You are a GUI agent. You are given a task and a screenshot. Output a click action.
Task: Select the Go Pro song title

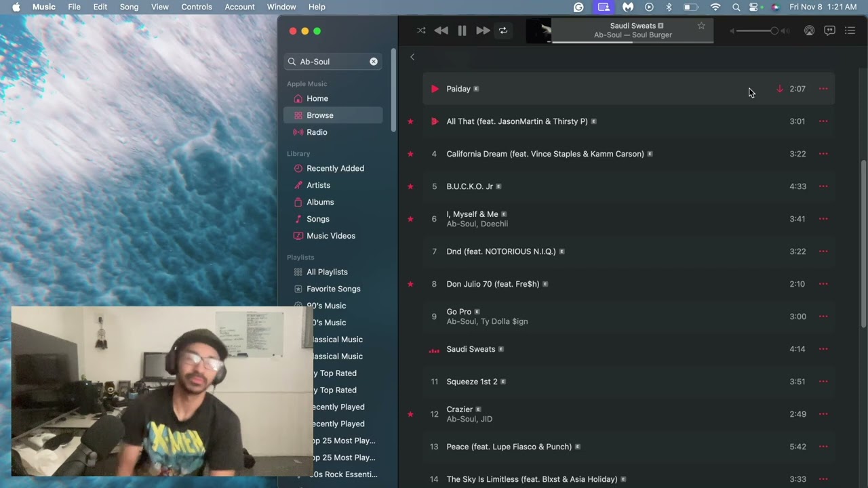click(459, 312)
